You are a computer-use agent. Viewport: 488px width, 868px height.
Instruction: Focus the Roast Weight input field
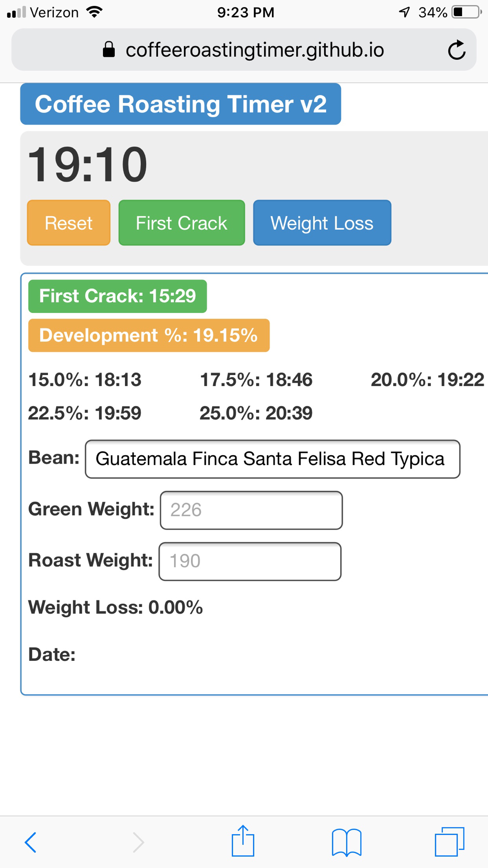250,561
